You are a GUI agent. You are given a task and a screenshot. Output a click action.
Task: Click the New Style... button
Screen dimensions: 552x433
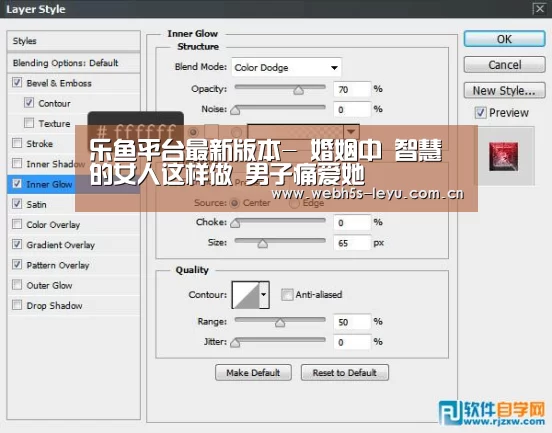tap(504, 90)
